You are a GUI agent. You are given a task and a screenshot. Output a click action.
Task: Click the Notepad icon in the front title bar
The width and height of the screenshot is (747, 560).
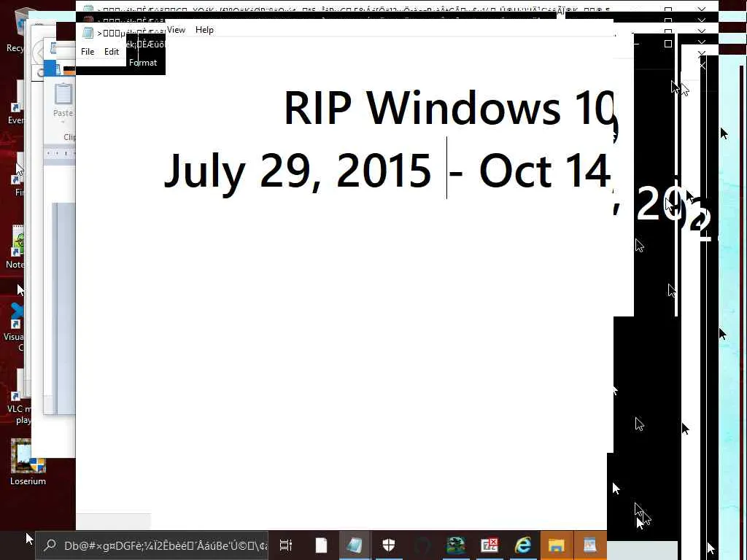[x=88, y=33]
